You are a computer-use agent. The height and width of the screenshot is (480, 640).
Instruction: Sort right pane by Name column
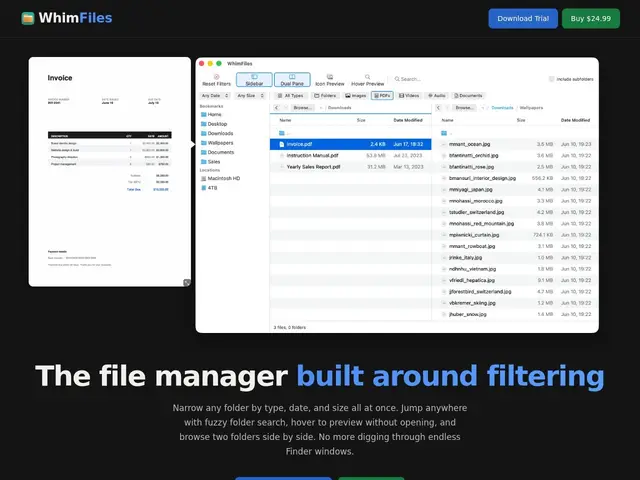(x=447, y=120)
